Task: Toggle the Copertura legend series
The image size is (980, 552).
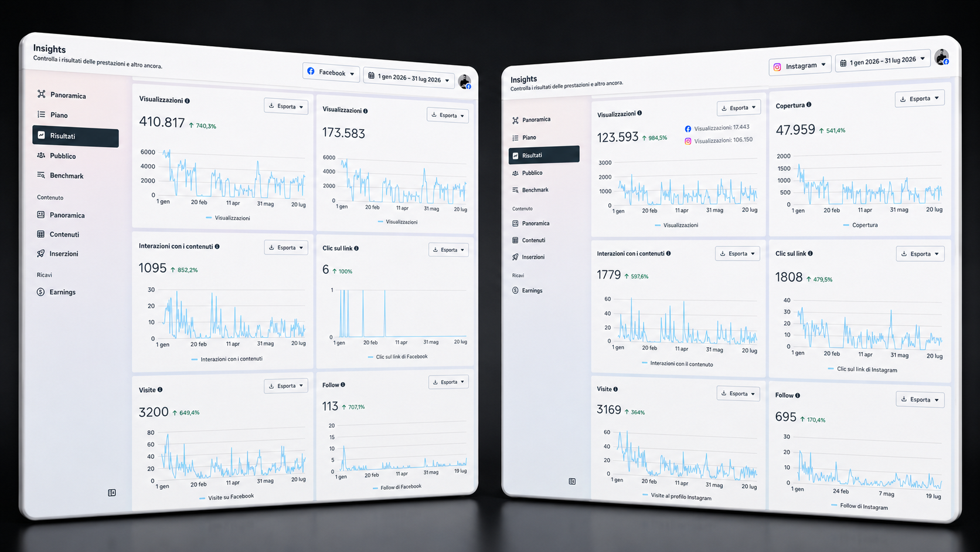Action: click(860, 225)
